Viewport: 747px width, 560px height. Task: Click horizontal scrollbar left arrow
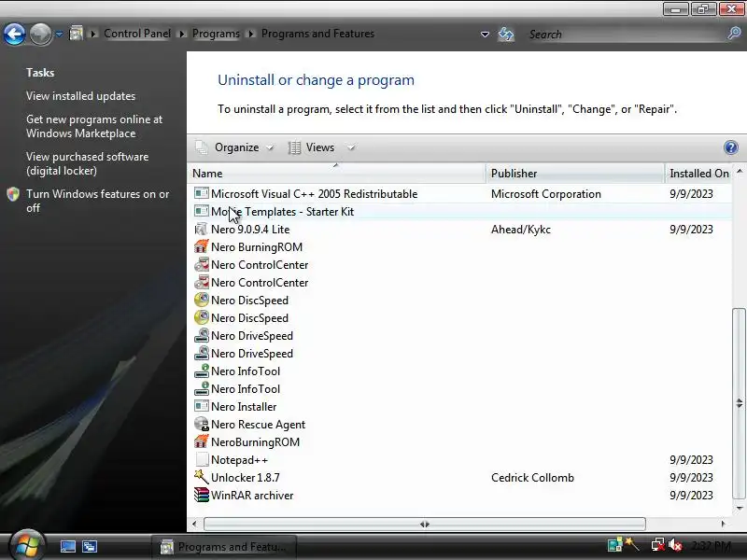[x=194, y=524]
